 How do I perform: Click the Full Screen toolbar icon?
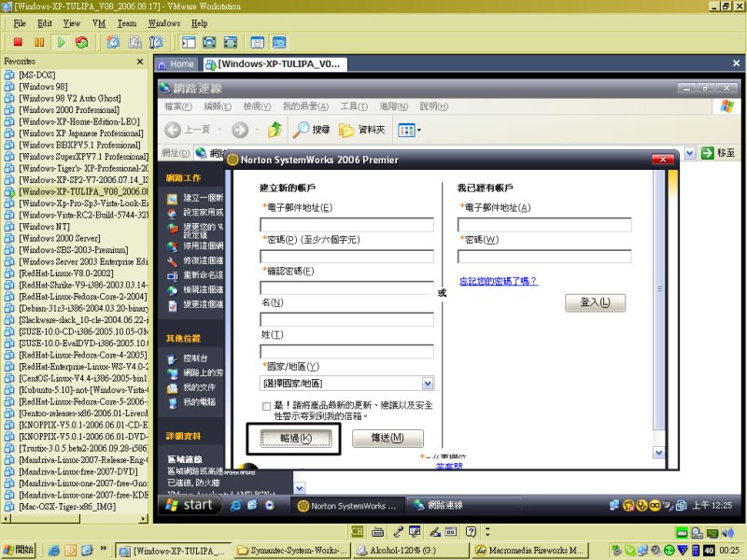pyautogui.click(x=231, y=42)
